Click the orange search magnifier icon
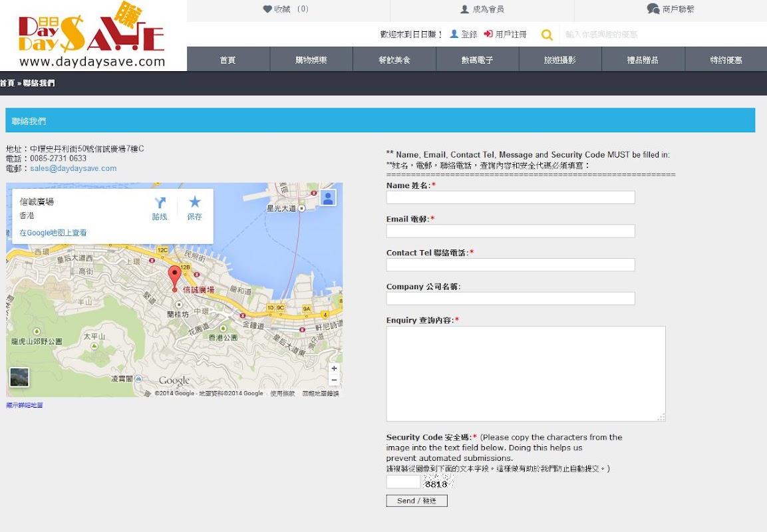 click(x=547, y=35)
